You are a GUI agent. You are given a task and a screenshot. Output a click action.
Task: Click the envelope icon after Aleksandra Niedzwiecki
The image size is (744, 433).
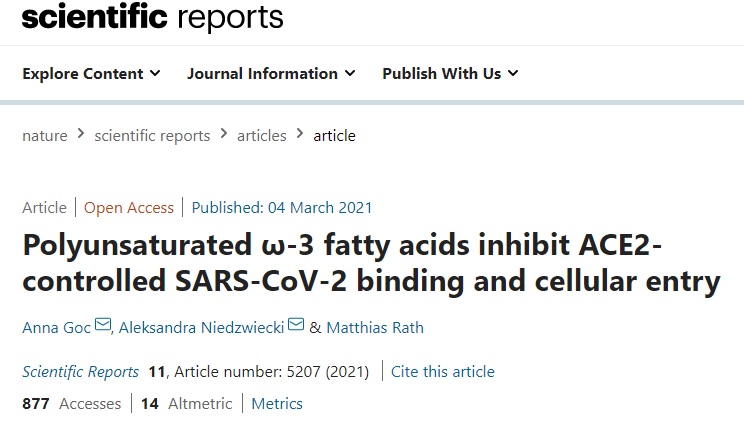pyautogui.click(x=296, y=325)
